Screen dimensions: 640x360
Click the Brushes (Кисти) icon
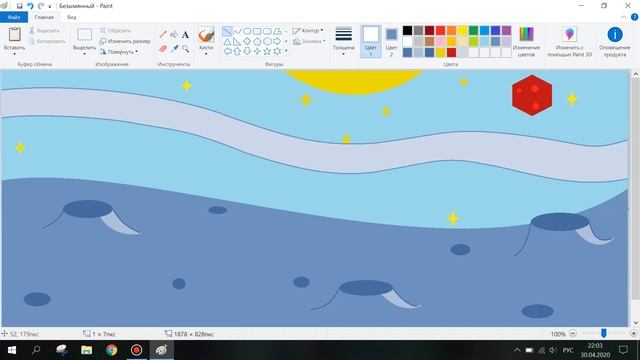[x=206, y=35]
